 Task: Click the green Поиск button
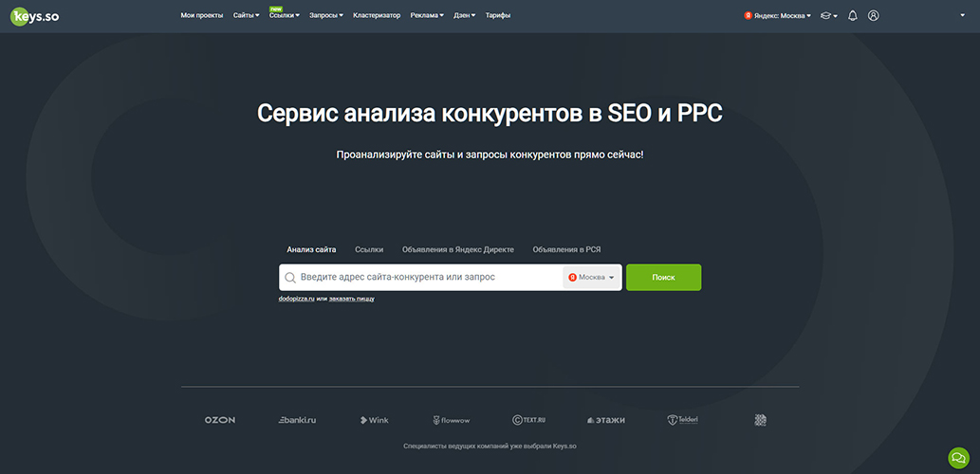[663, 277]
